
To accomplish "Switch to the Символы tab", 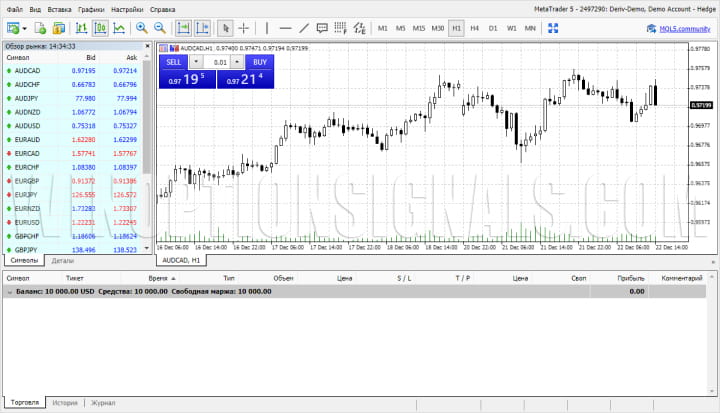I will [x=24, y=260].
